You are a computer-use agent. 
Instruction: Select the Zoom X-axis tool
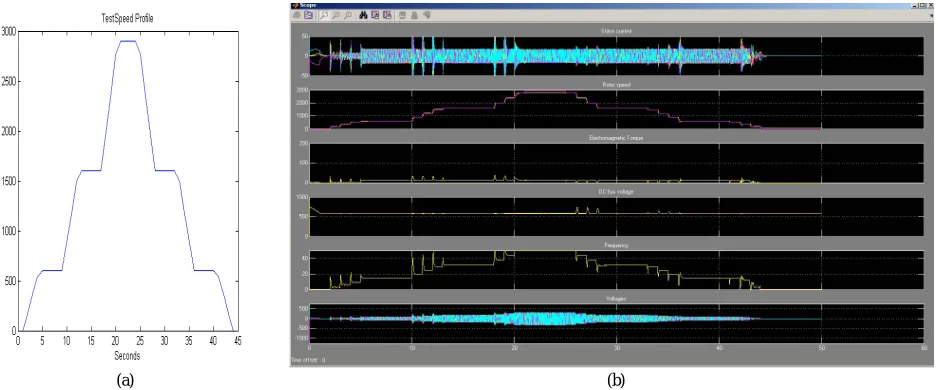[x=336, y=15]
